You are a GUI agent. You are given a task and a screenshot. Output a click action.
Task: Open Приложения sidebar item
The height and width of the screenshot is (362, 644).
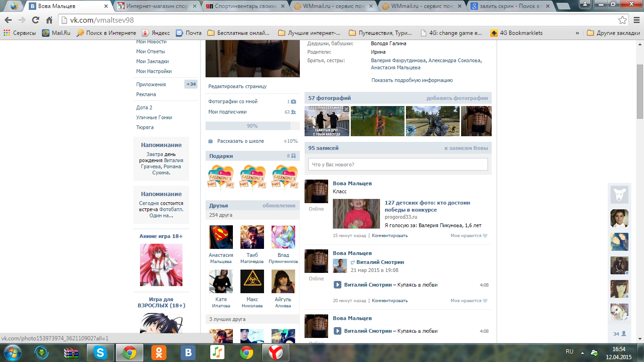[x=151, y=84]
